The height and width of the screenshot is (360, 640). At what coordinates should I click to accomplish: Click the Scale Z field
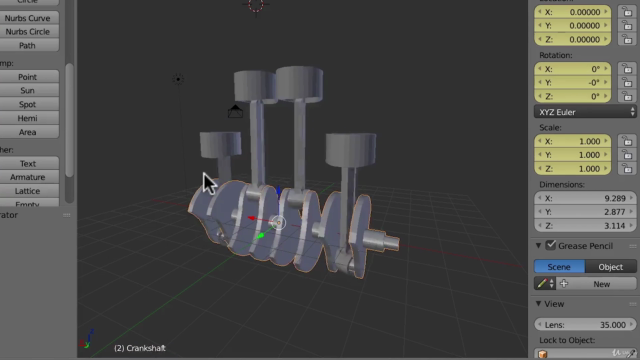tap(573, 169)
